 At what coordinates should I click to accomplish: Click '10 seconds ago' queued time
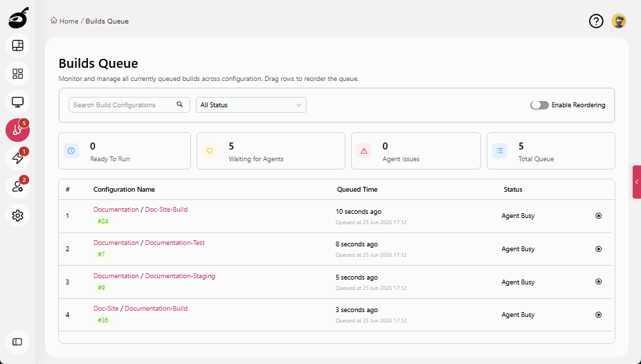[359, 212]
